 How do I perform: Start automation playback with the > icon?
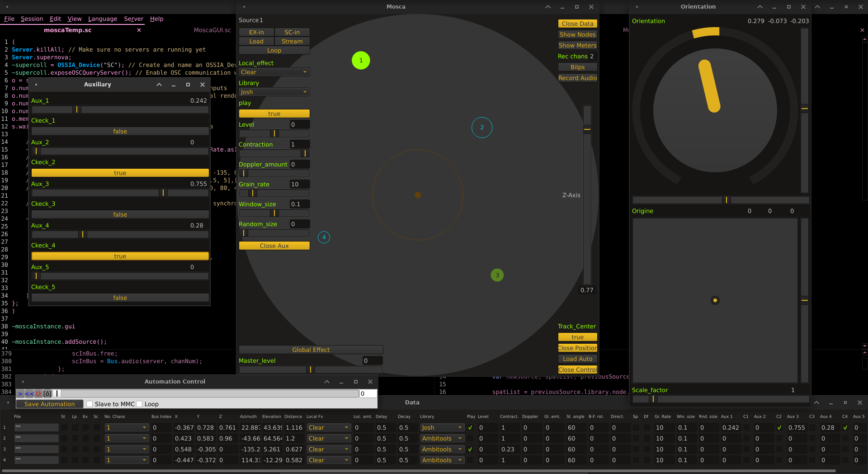tap(20, 394)
